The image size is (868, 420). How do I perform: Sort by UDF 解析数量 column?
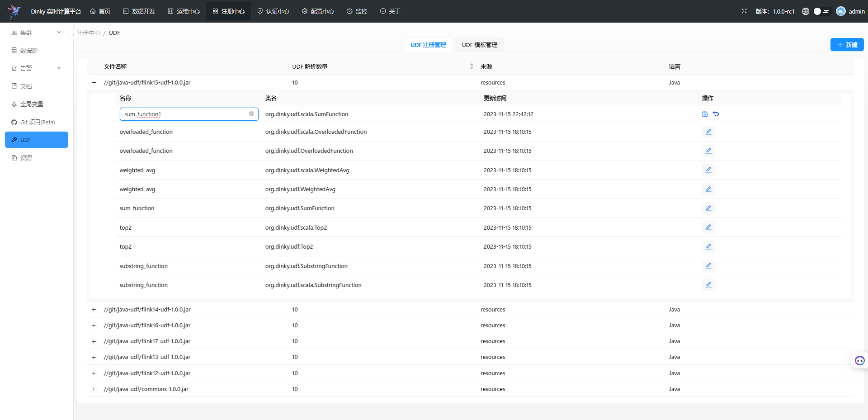(472, 66)
